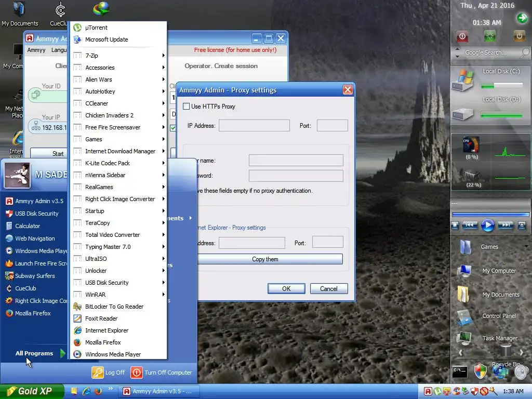The width and height of the screenshot is (532, 399).
Task: Click the proxy user name input field
Action: click(296, 160)
